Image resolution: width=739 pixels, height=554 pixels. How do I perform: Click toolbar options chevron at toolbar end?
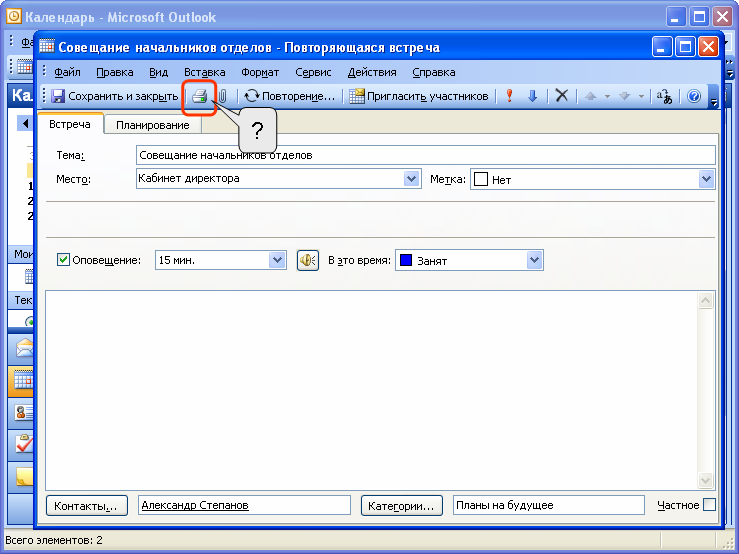pos(714,97)
